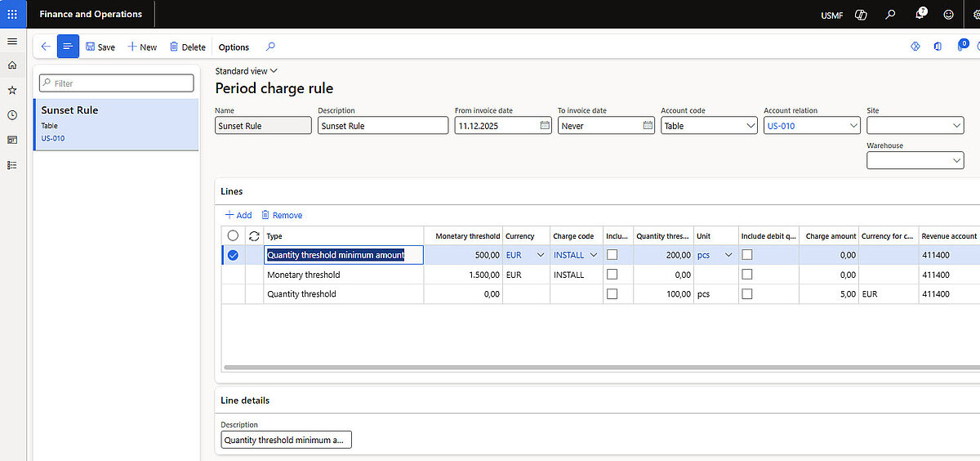980x461 pixels.
Task: Open Unit pcs dropdown in first row
Action: (x=728, y=255)
